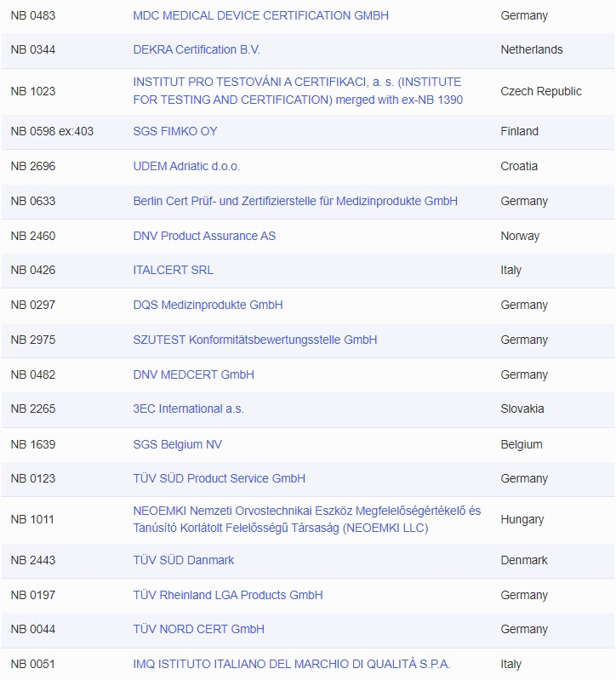Screen dimensions: 616x680
Task: Click TÜV NORD CERT GmbH link
Action: [198, 629]
